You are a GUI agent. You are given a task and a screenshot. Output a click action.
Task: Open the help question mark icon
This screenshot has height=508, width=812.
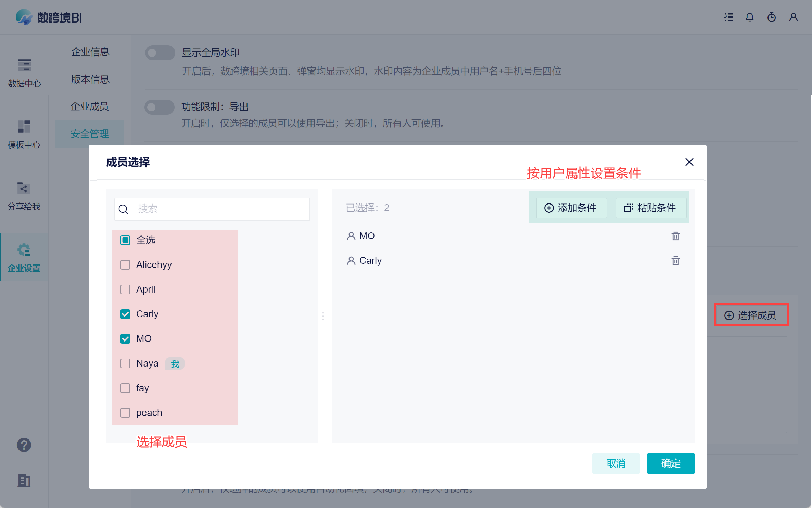[24, 445]
